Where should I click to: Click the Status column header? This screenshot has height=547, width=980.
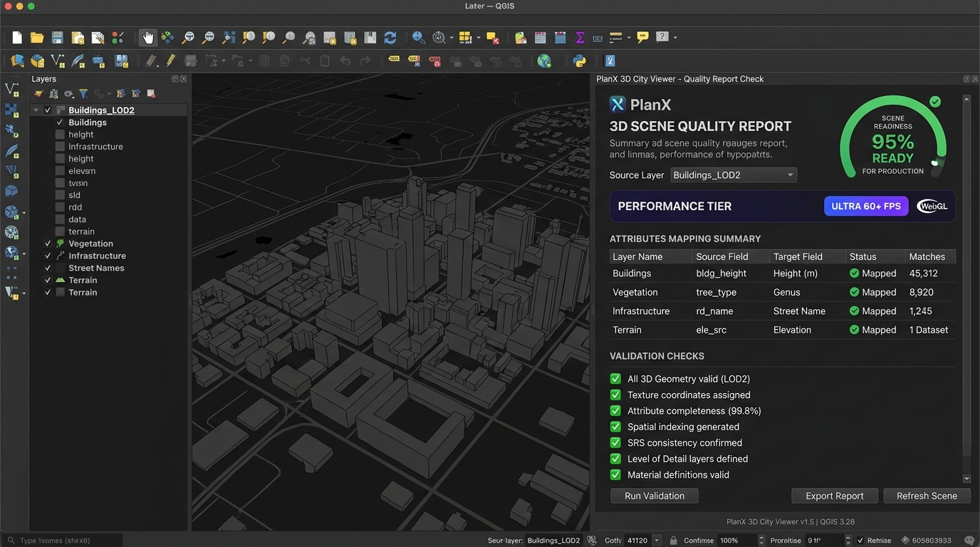(875, 256)
